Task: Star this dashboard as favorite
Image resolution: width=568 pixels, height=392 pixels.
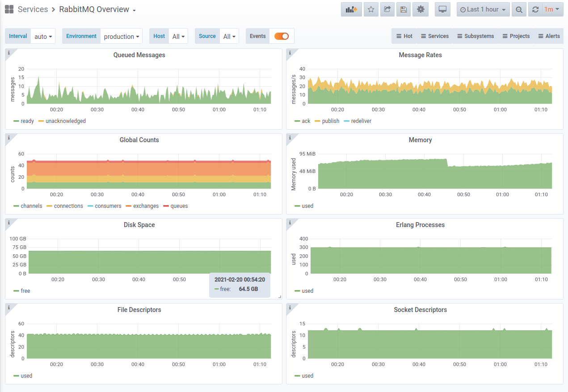Action: (x=371, y=9)
